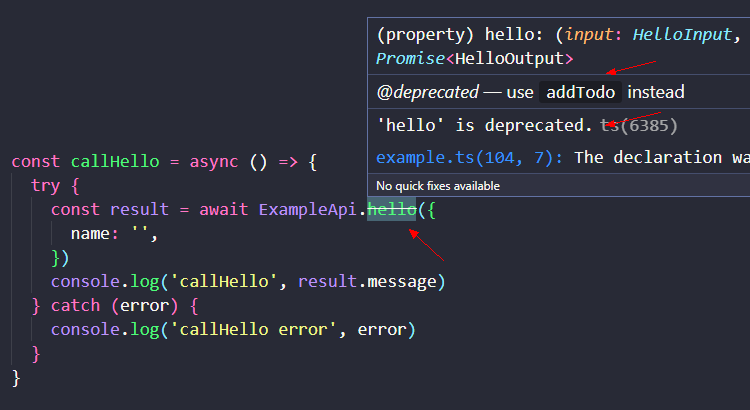Click the catch keyword

pos(76,306)
